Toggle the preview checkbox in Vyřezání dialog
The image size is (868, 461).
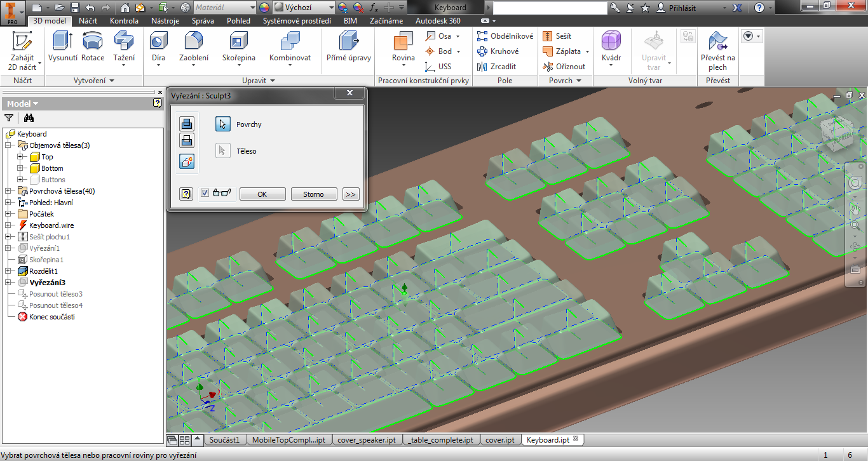click(205, 193)
